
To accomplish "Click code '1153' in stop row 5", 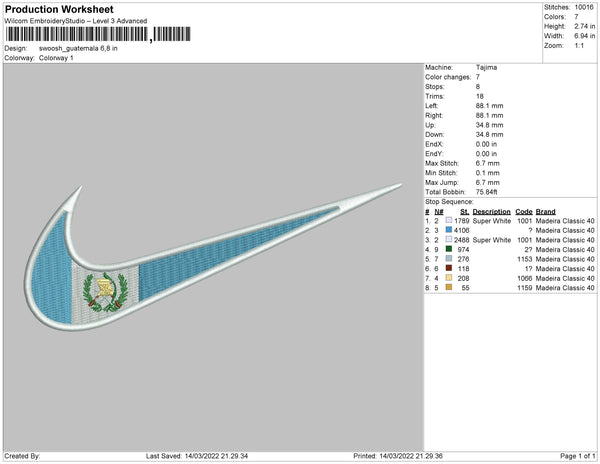I will [x=525, y=259].
